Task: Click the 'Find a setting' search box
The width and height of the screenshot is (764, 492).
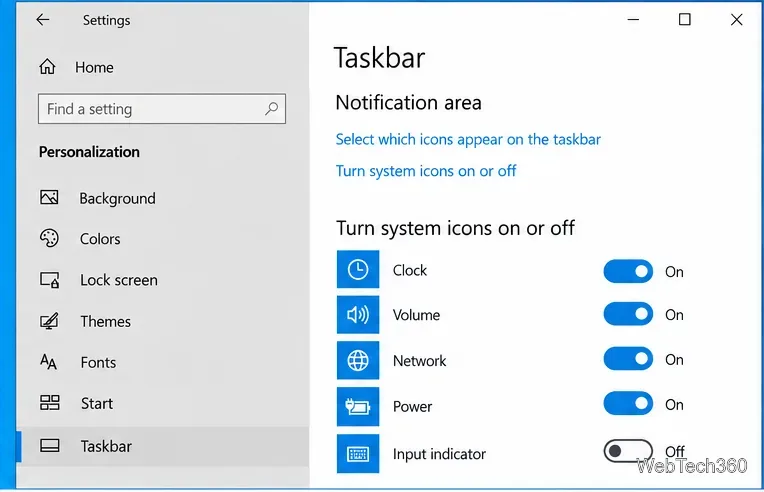Action: point(162,109)
